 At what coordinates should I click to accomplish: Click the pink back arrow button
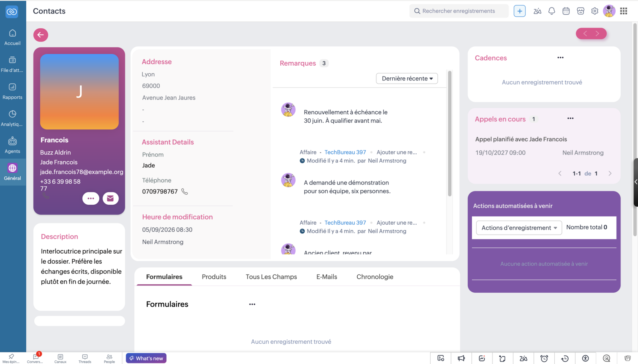click(x=41, y=35)
